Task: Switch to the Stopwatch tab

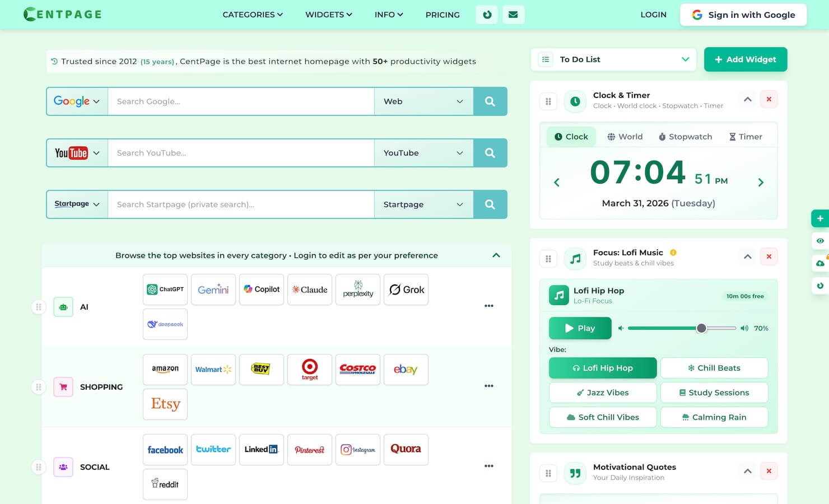Action: click(685, 137)
